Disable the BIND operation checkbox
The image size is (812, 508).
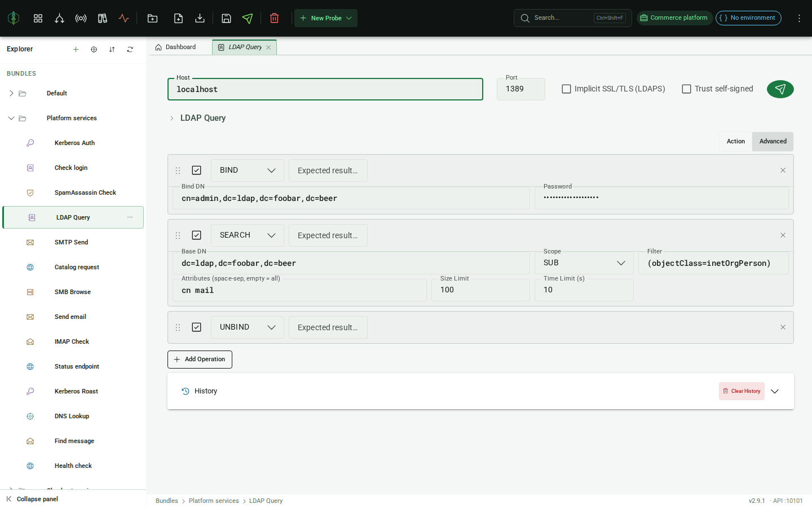(x=196, y=170)
